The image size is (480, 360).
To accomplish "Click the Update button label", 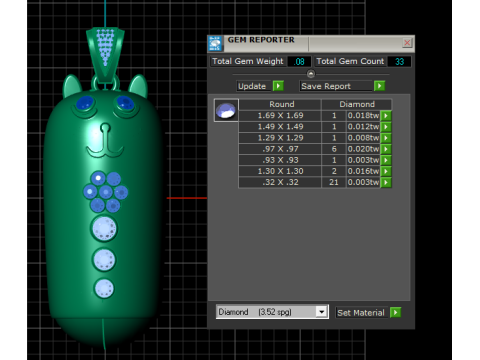I will pos(252,86).
